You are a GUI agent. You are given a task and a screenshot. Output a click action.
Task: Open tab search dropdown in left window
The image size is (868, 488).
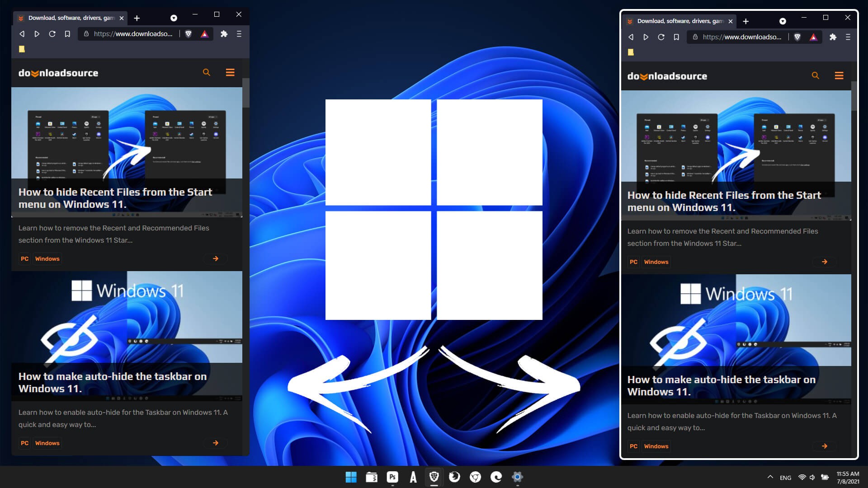pyautogui.click(x=174, y=18)
